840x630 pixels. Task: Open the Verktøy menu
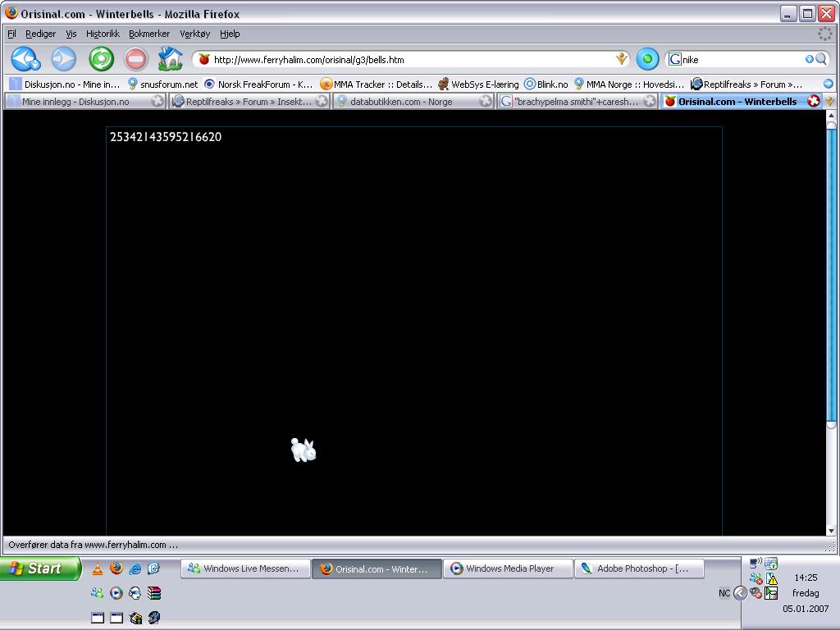tap(195, 34)
